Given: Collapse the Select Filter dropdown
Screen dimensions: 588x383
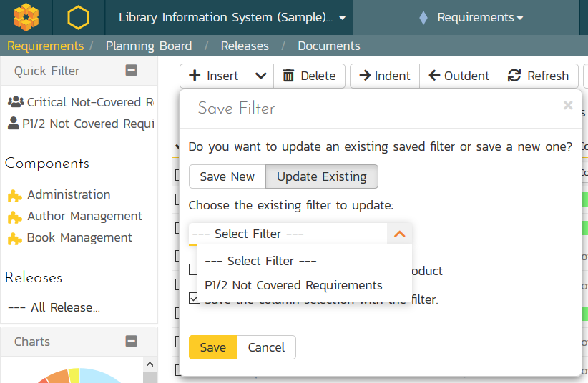Looking at the screenshot, I should point(399,234).
